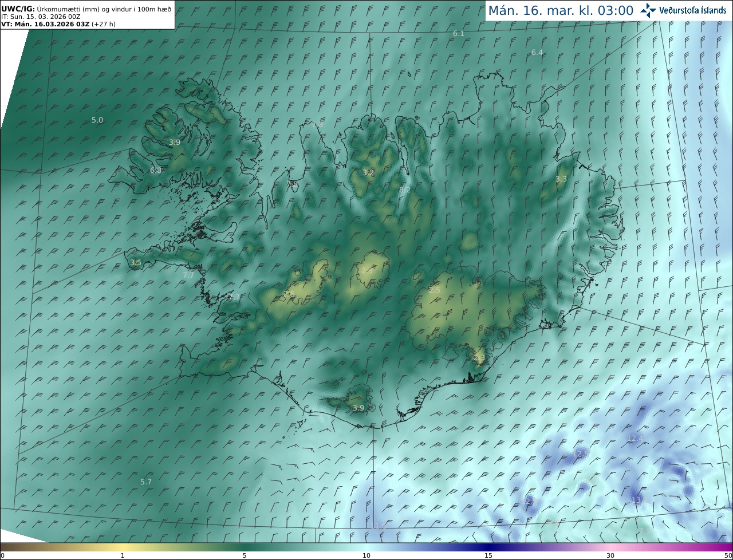Click the 6.8 value label in Westfjords
Image resolution: width=733 pixels, height=560 pixels.
[x=155, y=171]
